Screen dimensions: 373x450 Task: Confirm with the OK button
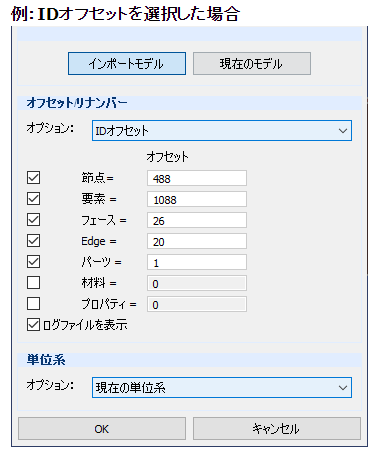point(102,429)
